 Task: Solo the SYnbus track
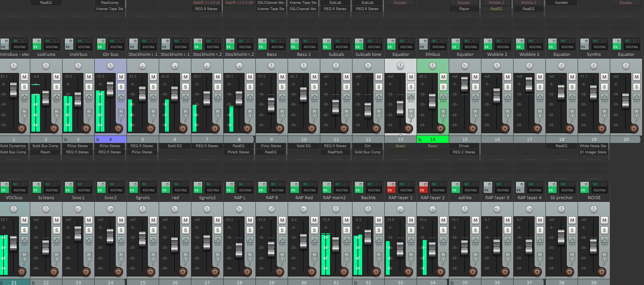pyautogui.click(x=443, y=87)
